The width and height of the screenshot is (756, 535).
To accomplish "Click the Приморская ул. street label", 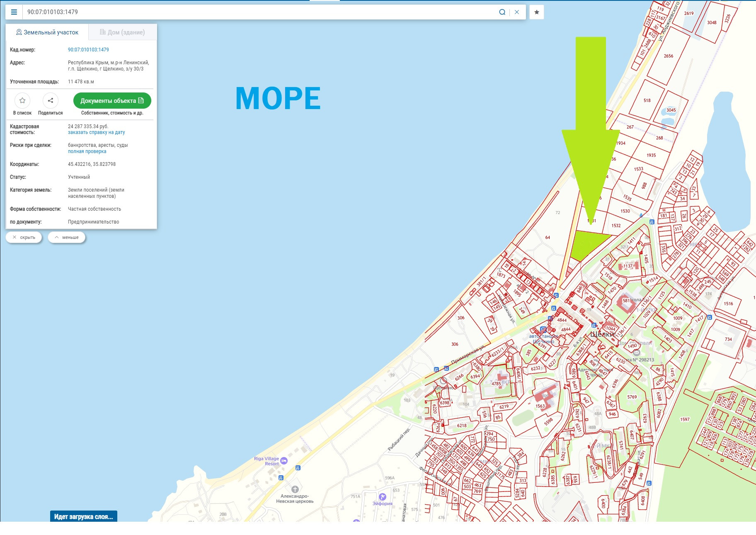I will tap(468, 355).
